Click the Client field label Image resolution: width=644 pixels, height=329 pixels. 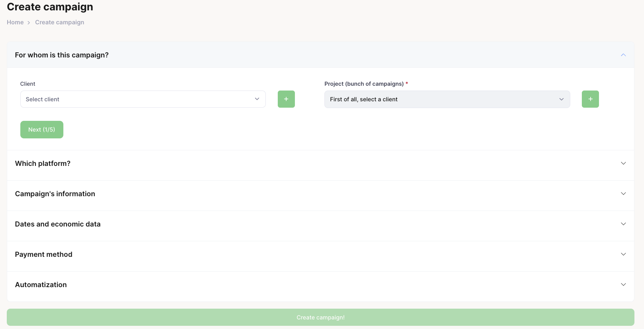coord(28,84)
